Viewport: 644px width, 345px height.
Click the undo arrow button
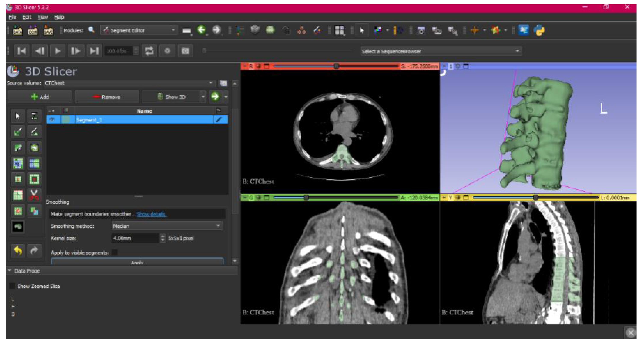pyautogui.click(x=18, y=250)
